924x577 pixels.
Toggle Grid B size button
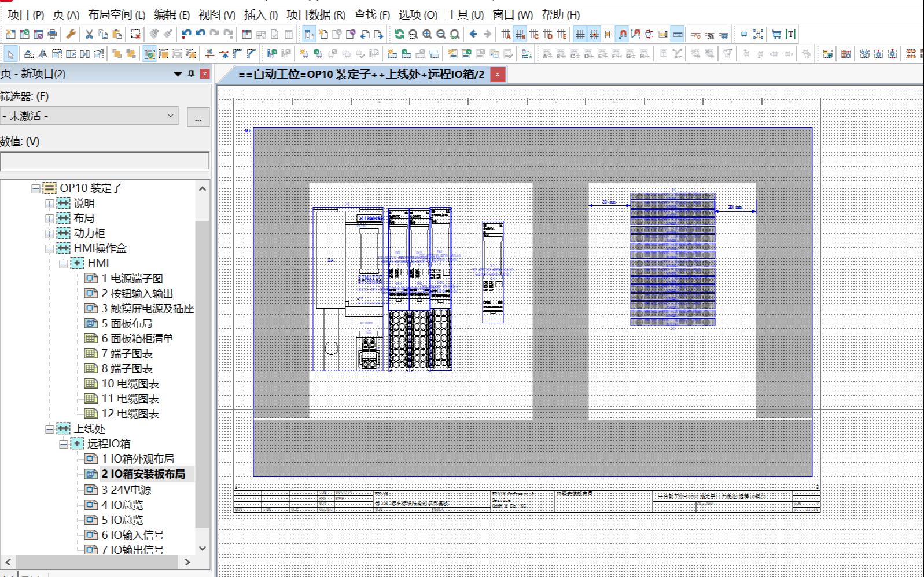point(520,35)
